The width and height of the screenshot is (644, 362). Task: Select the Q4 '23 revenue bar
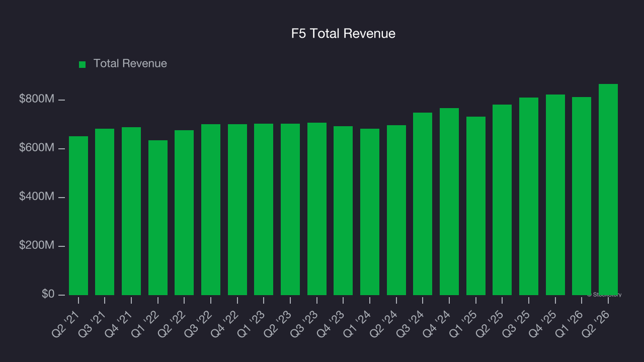click(343, 211)
